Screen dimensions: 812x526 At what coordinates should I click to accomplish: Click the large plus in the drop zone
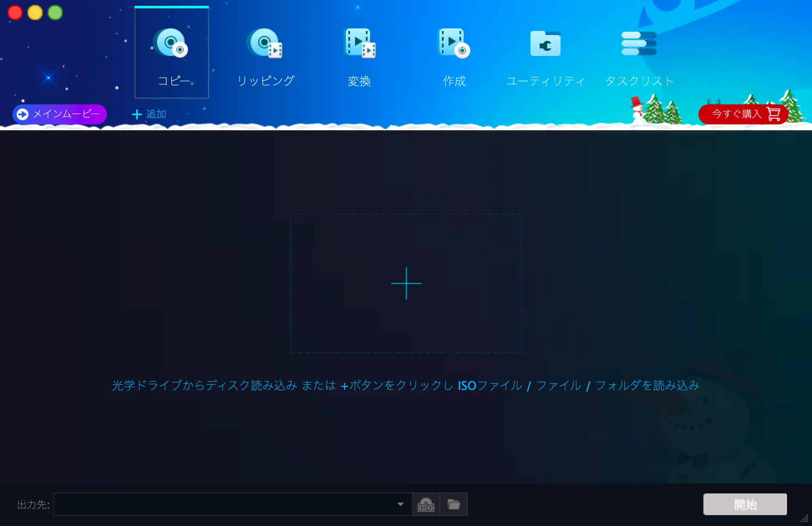tap(406, 283)
